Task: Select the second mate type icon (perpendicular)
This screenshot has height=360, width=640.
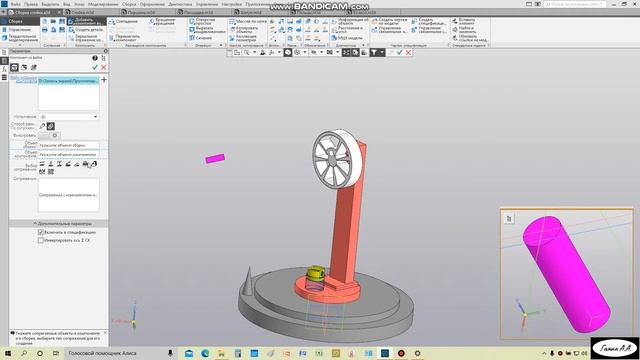Action: 51,164
